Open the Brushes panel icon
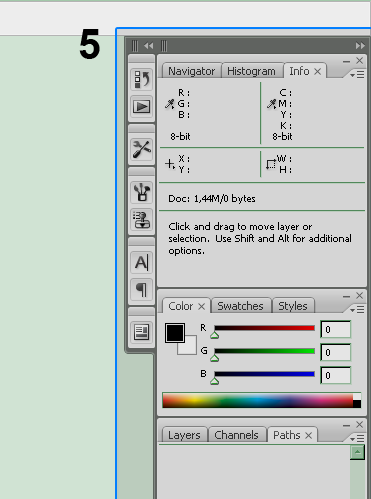Screen dimensions: 371x499 (x=142, y=192)
